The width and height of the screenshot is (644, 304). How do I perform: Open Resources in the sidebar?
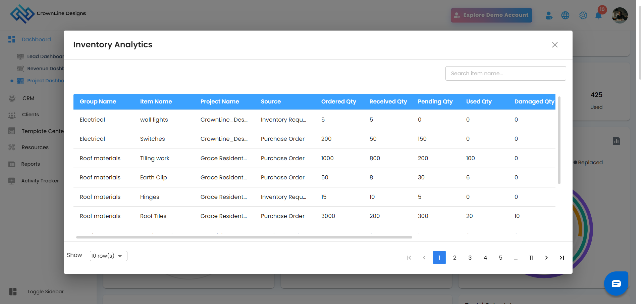(x=35, y=147)
